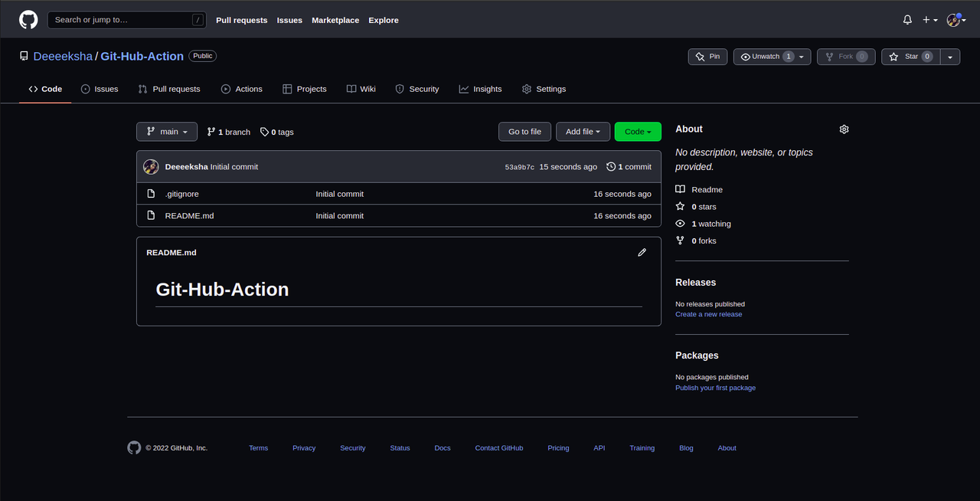The width and height of the screenshot is (980, 501).
Task: Switch to the repository Pull requests tab
Action: [x=169, y=89]
